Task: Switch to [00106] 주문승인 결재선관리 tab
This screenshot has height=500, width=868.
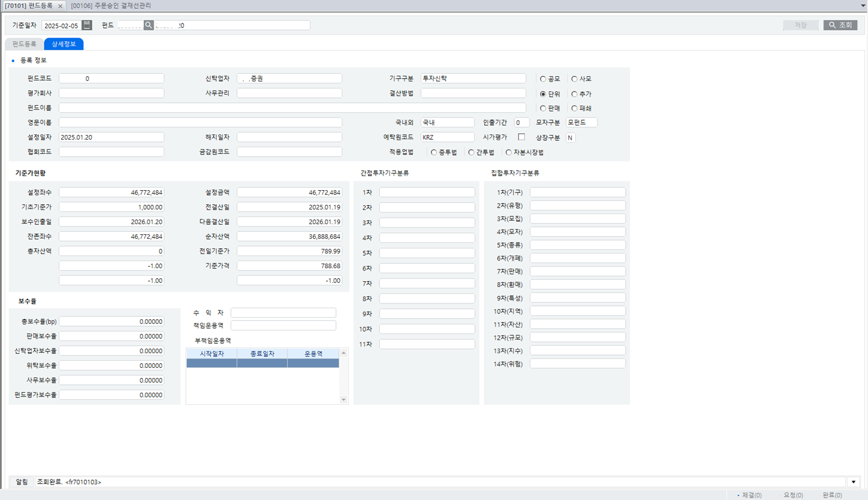Action: click(x=111, y=5)
